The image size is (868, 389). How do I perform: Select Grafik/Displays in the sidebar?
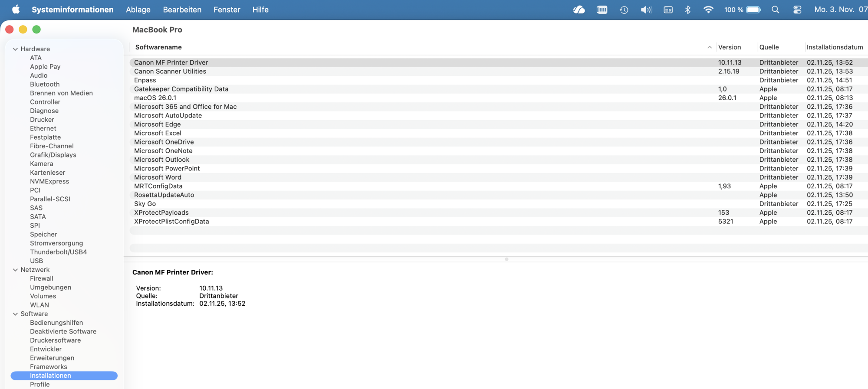point(53,155)
